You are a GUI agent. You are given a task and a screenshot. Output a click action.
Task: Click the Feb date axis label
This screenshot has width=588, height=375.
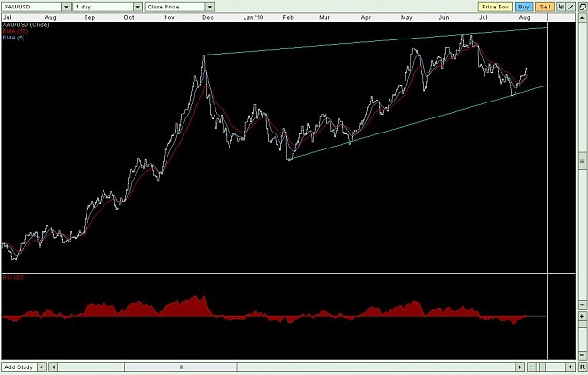pos(288,17)
